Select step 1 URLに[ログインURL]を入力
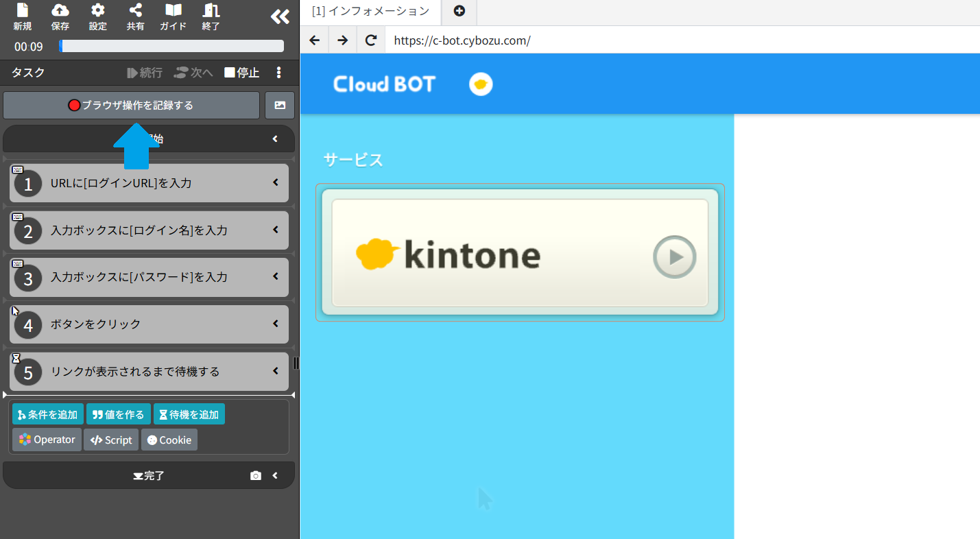 tap(149, 183)
